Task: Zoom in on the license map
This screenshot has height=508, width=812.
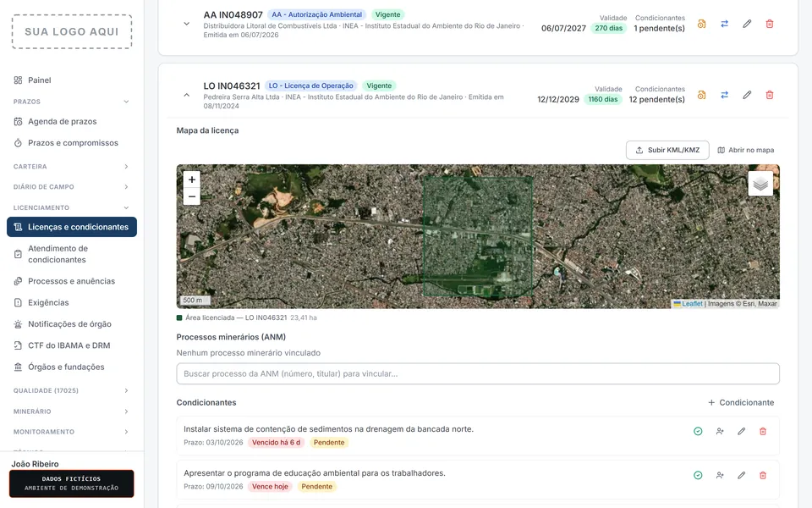Action: [192, 179]
